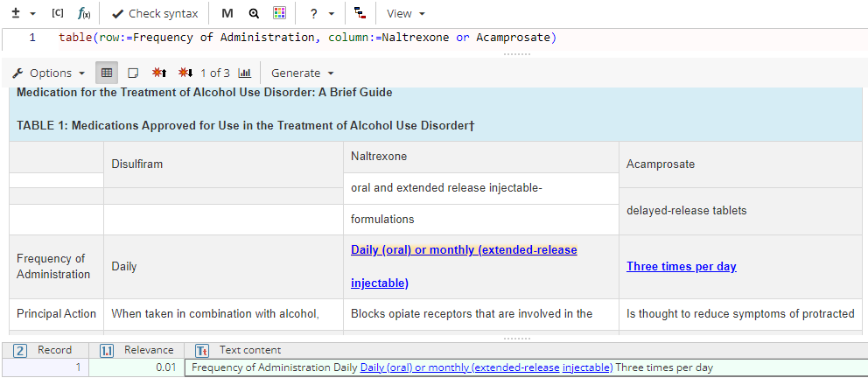This screenshot has height=378, width=868.
Task: Open the Options dropdown menu
Action: click(x=49, y=73)
